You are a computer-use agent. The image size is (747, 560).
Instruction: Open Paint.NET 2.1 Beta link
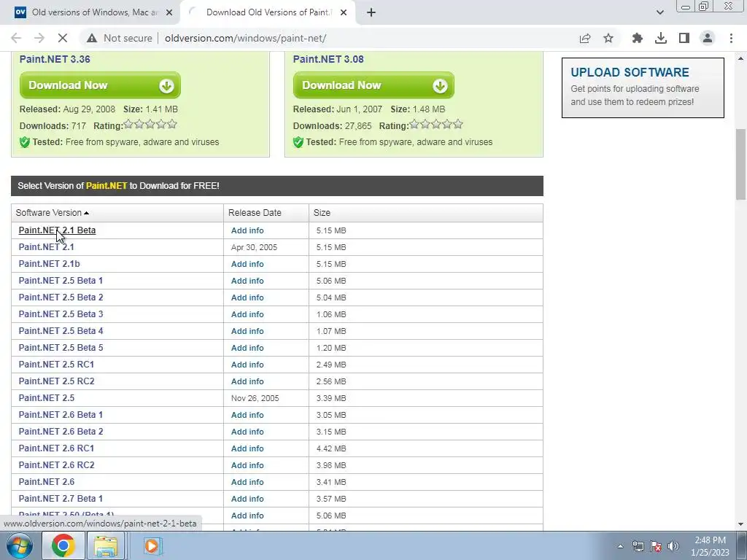click(x=57, y=230)
